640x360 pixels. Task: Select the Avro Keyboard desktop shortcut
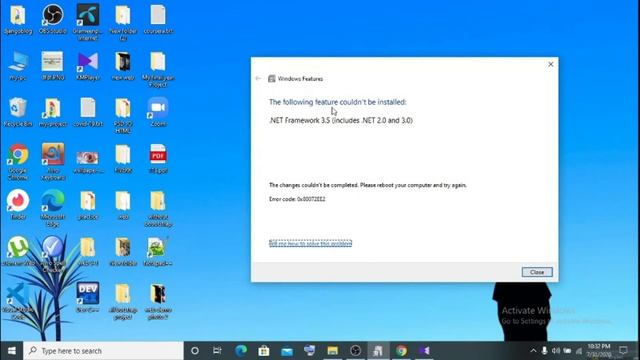coord(53,162)
